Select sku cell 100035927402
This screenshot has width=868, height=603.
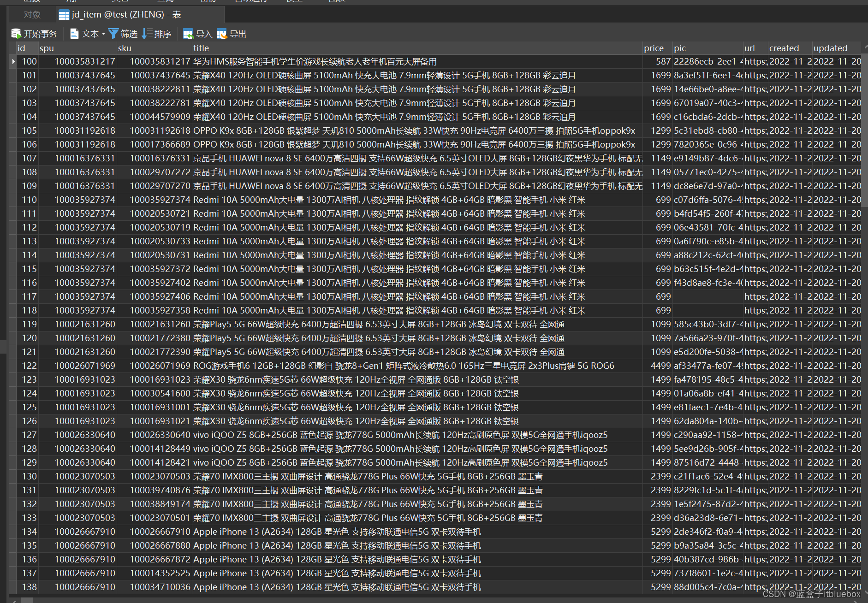(155, 283)
